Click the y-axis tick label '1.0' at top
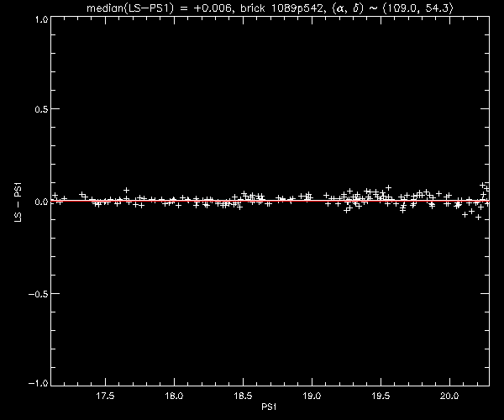Image resolution: width=504 pixels, height=420 pixels. (x=41, y=19)
